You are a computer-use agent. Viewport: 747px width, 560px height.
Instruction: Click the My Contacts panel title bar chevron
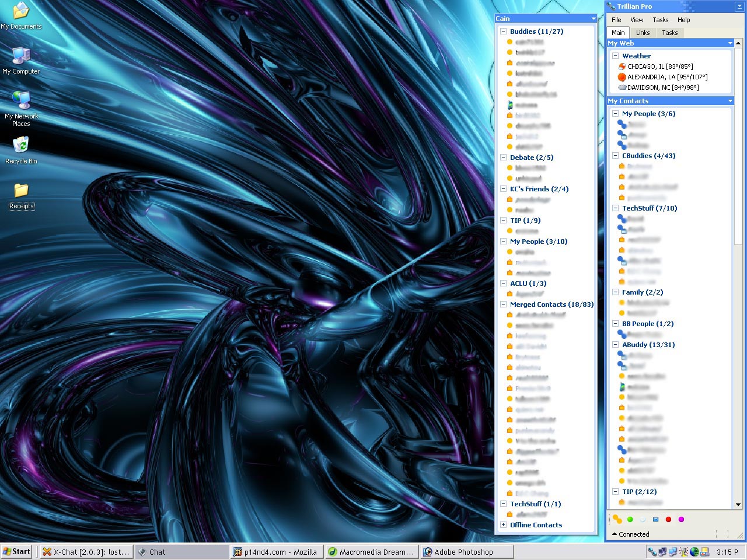[730, 100]
